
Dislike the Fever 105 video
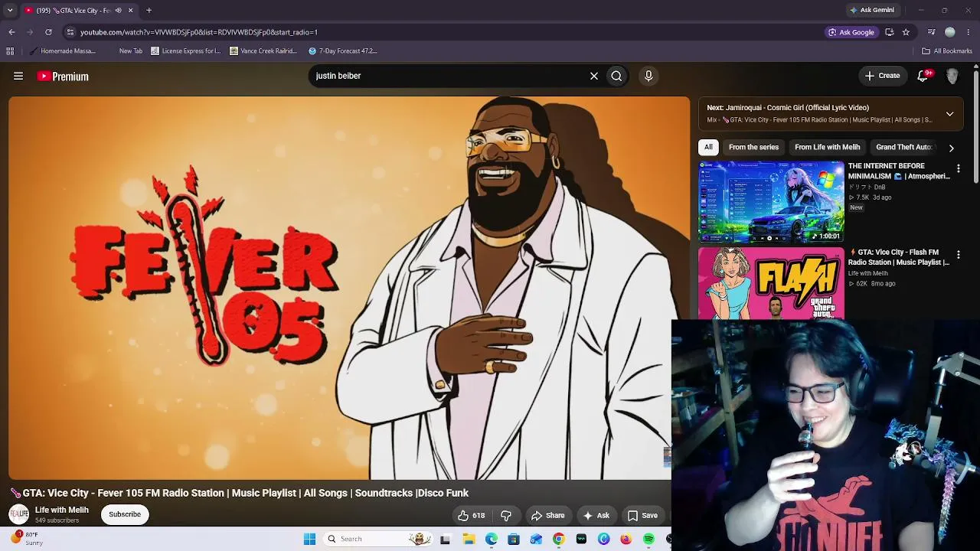pyautogui.click(x=506, y=516)
